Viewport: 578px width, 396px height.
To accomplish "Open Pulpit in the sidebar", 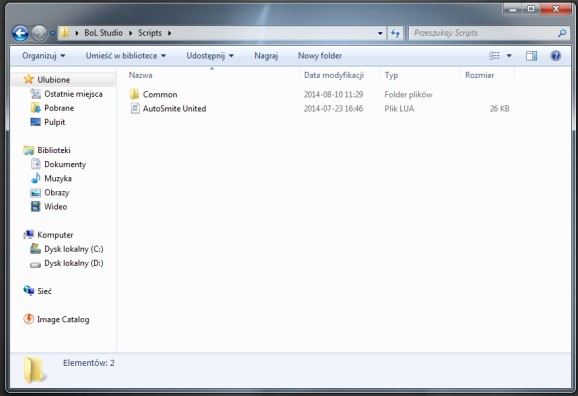I will [55, 122].
